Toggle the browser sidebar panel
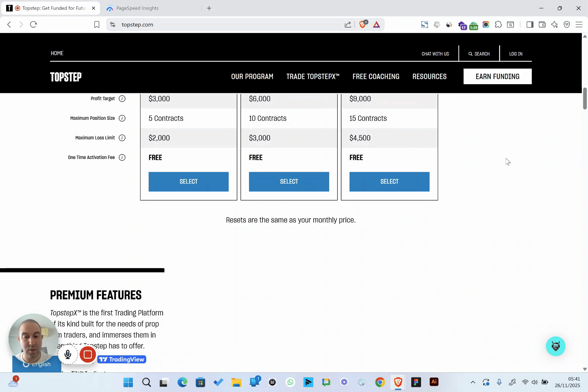Image resolution: width=588 pixels, height=392 pixels. (x=530, y=24)
